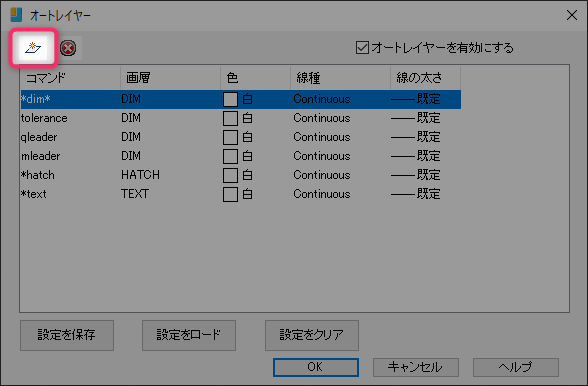This screenshot has height=386, width=588.
Task: Click the DIM layer cell of mleader row
Action: [131, 156]
